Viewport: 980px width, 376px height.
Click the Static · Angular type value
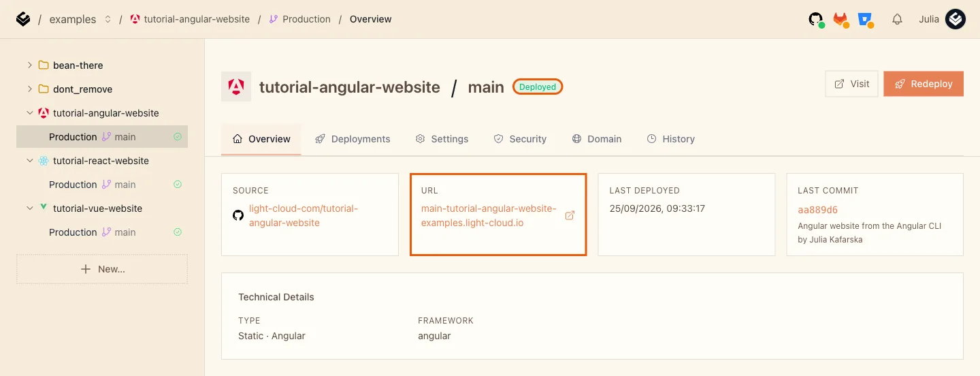point(272,336)
